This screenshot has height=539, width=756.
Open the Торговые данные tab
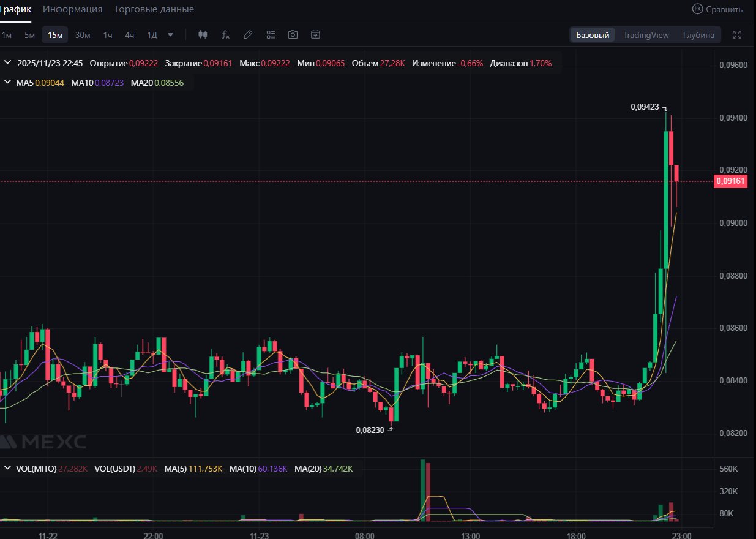coord(154,9)
